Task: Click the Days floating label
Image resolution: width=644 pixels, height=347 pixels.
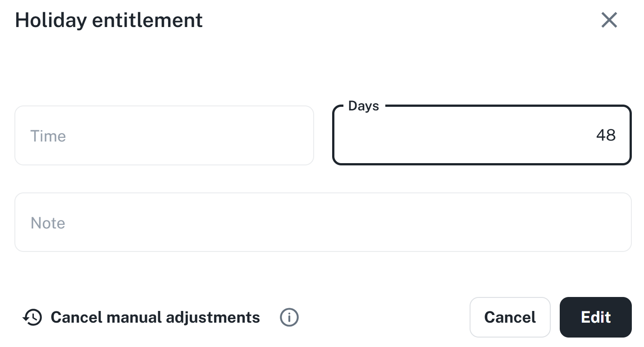Action: click(363, 106)
